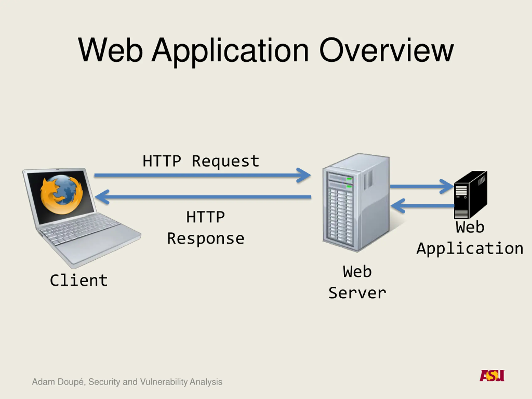Select the HTTP request arrow pointing to server
Viewport: 532px width, 399px height.
coord(202,175)
